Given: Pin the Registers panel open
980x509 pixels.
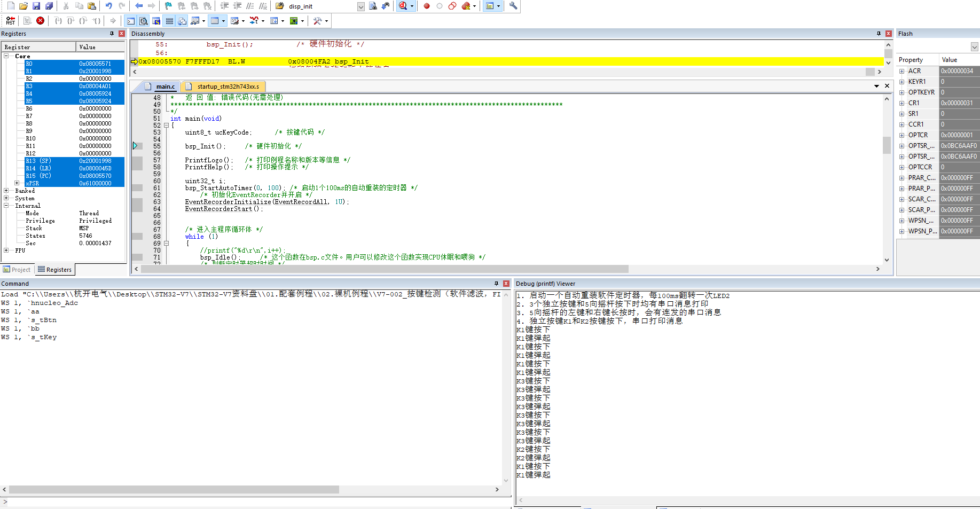Looking at the screenshot, I should click(112, 33).
